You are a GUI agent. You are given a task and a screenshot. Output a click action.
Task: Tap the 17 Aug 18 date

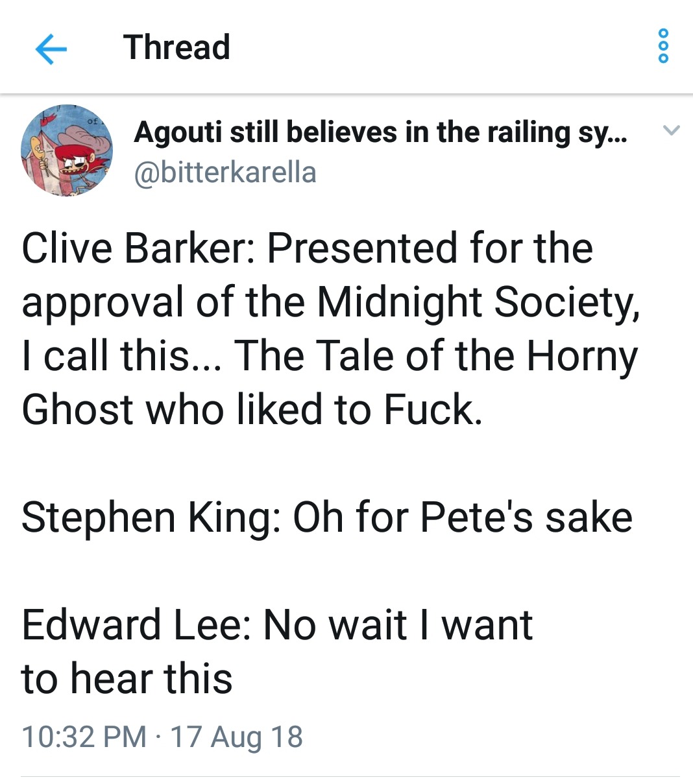pos(236,737)
